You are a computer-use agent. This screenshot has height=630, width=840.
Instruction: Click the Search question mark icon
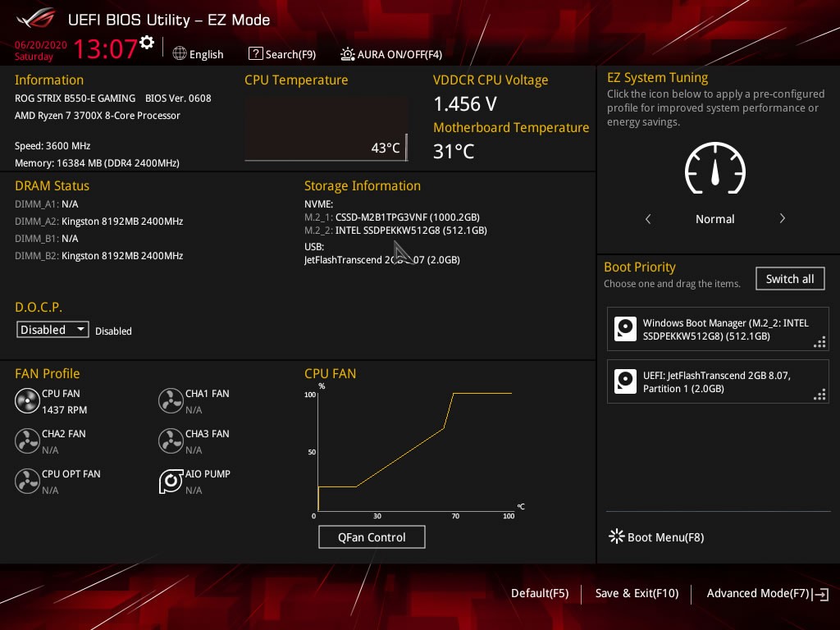tap(256, 53)
